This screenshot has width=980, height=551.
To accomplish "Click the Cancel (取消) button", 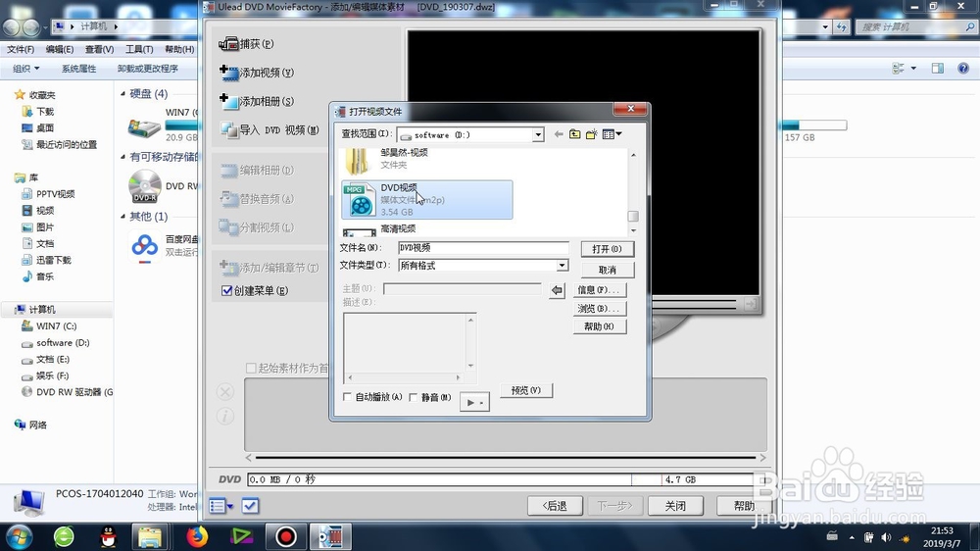I will 607,270.
